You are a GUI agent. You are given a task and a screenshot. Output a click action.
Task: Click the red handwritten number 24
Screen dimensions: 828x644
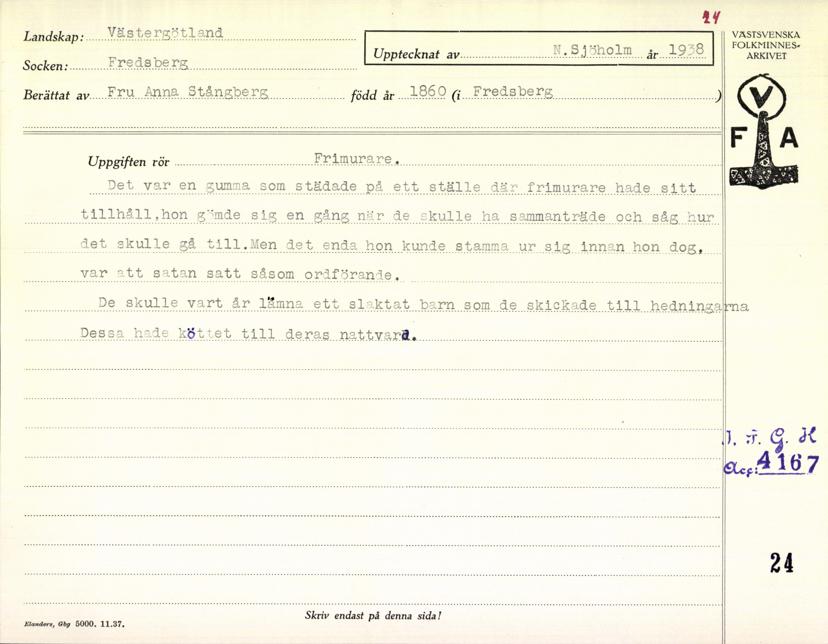[711, 17]
